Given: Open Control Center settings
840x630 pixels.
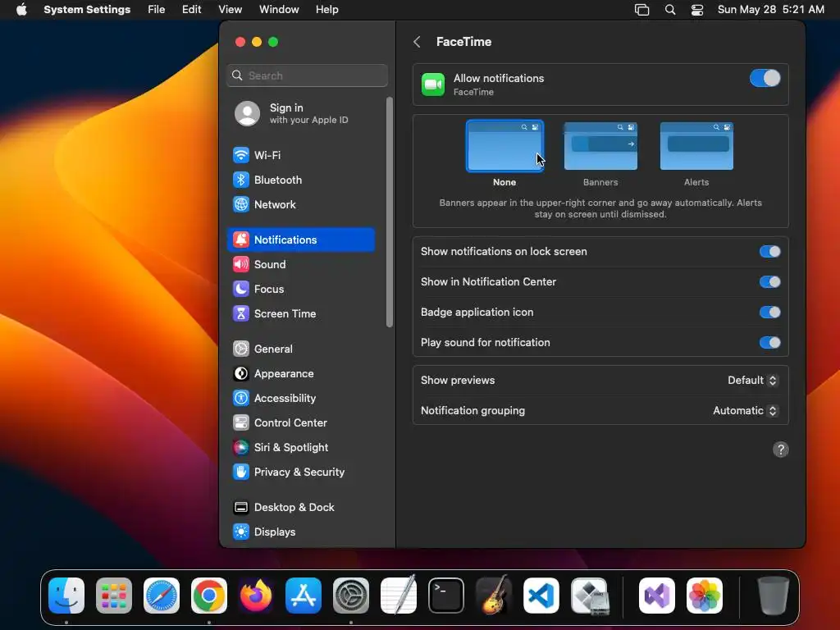Looking at the screenshot, I should (x=300, y=423).
